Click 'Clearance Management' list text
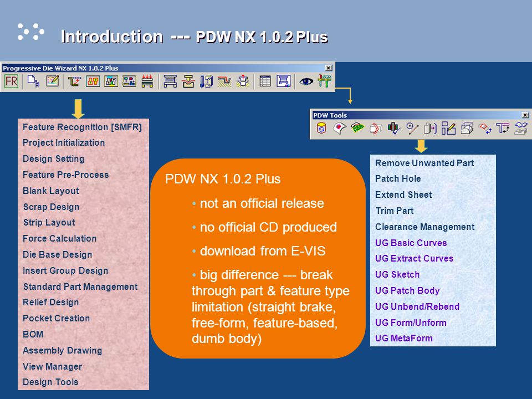 tap(425, 227)
